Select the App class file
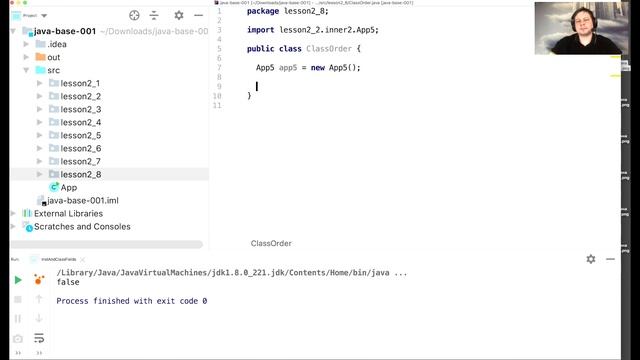 pos(69,187)
